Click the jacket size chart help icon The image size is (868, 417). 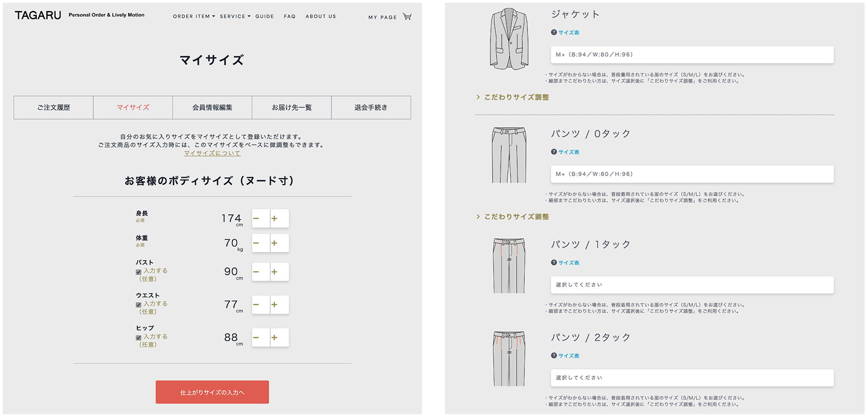coord(554,33)
